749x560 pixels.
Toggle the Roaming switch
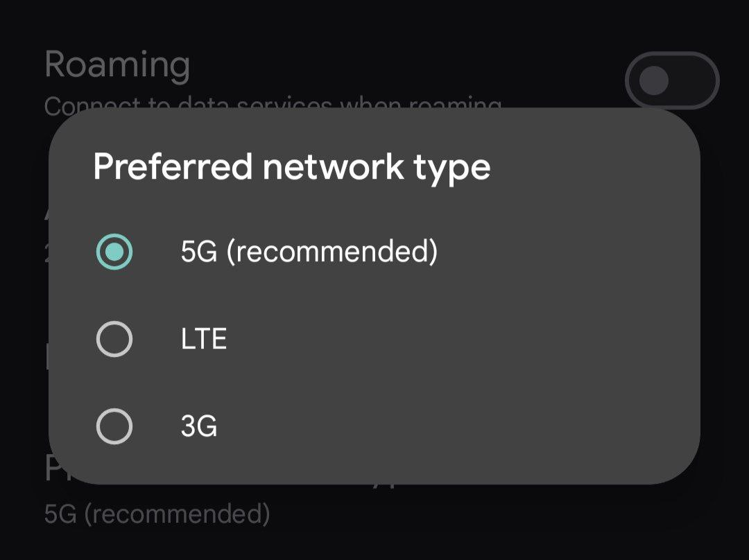[671, 80]
